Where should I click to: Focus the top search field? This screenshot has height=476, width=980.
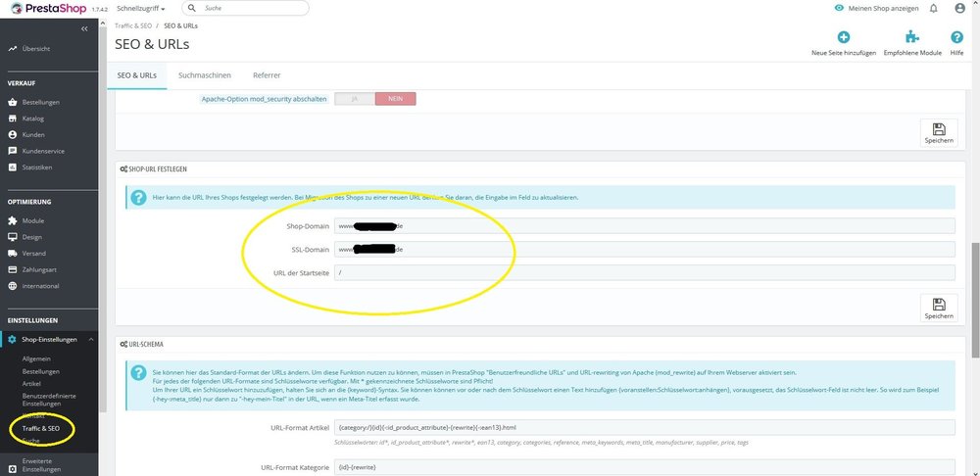[x=246, y=8]
